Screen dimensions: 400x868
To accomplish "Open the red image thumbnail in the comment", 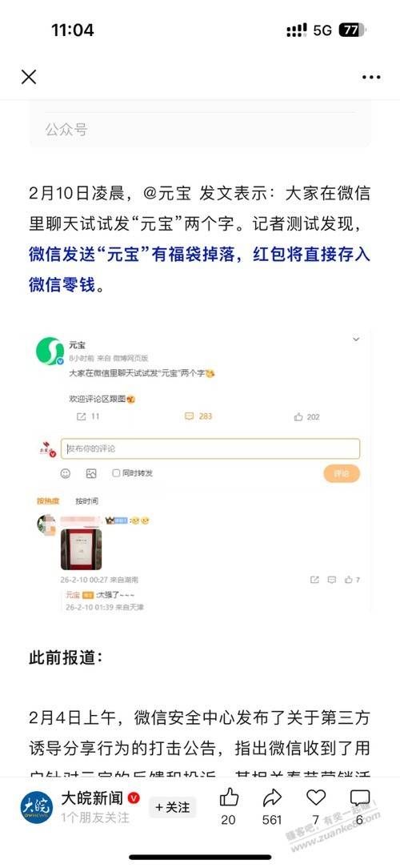I will coord(81,549).
